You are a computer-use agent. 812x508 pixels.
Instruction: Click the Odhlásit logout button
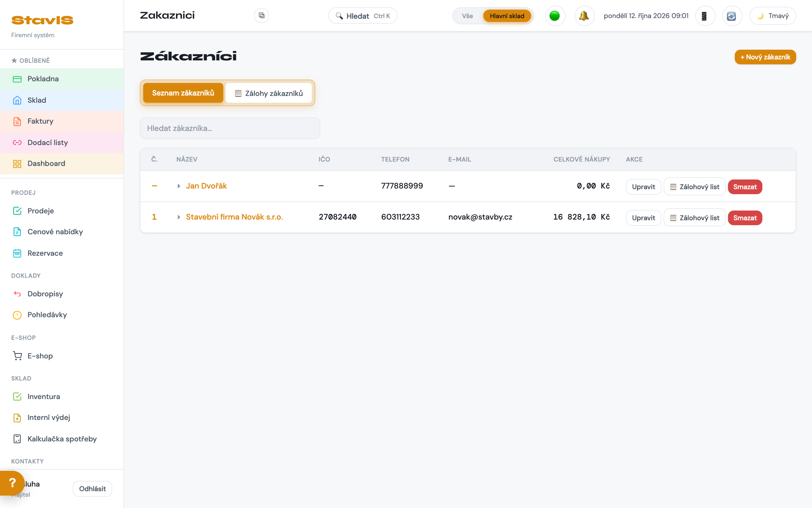click(x=92, y=489)
